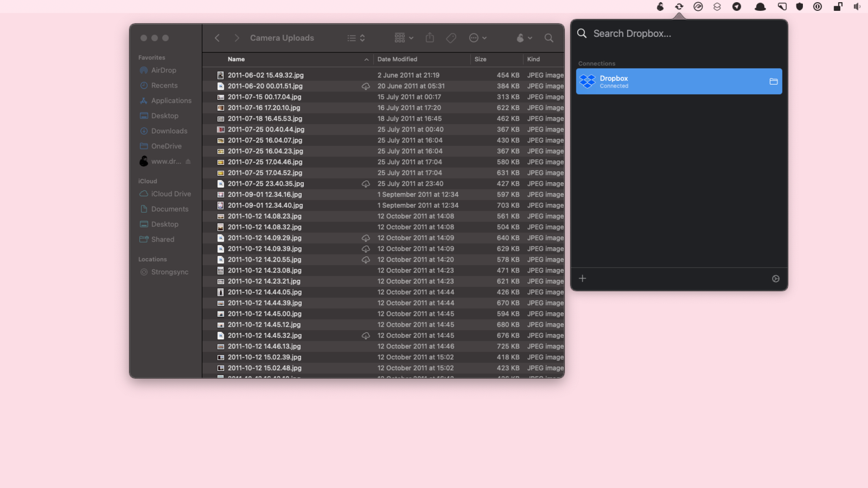This screenshot has height=488, width=868.
Task: Click the Dropbox-style box menu bar icon
Action: (x=717, y=7)
